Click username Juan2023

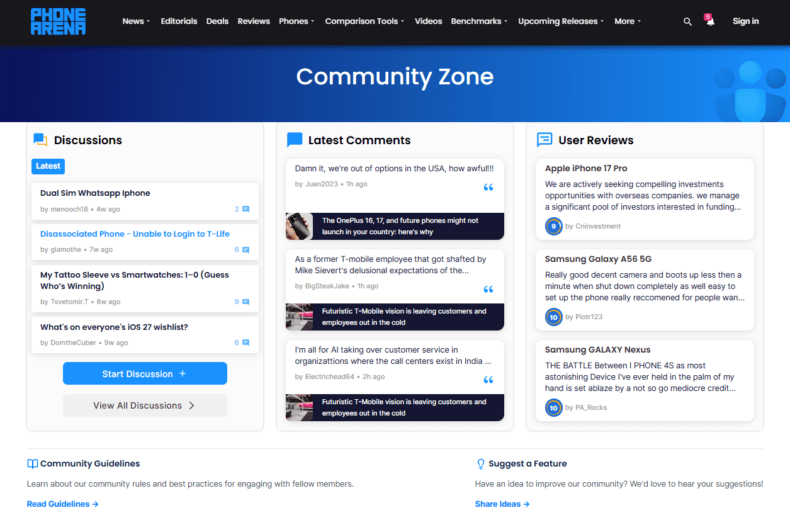(321, 184)
